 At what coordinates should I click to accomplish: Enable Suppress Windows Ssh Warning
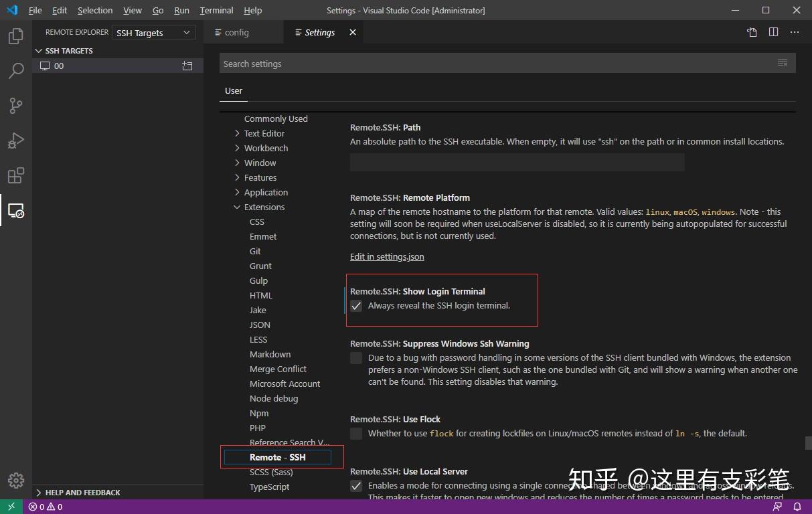(x=356, y=358)
